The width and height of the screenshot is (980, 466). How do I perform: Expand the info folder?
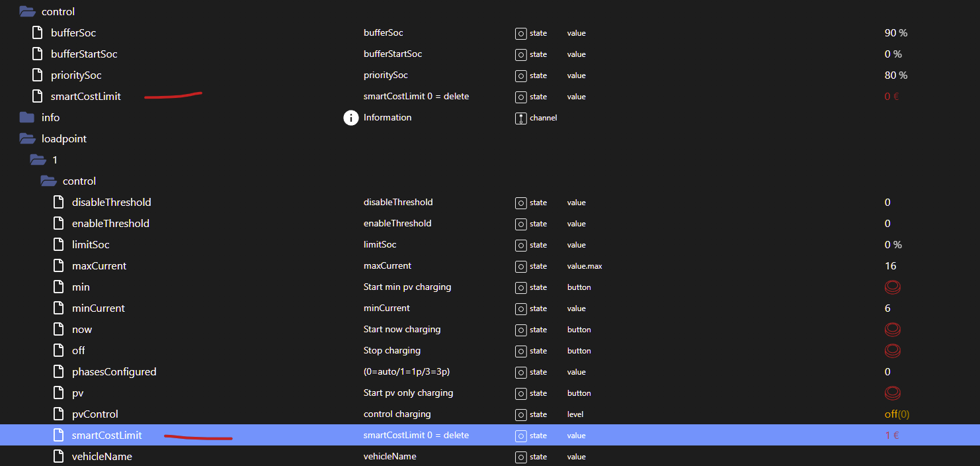click(27, 118)
